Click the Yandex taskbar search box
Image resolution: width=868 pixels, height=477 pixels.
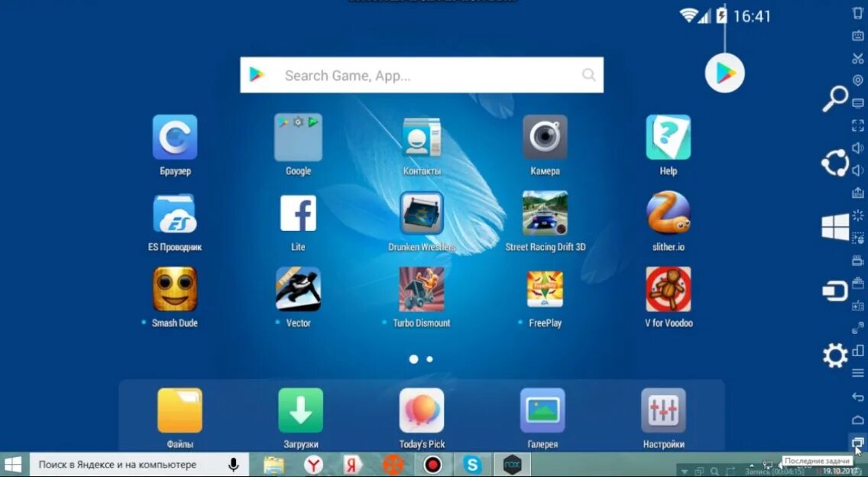(x=139, y=464)
